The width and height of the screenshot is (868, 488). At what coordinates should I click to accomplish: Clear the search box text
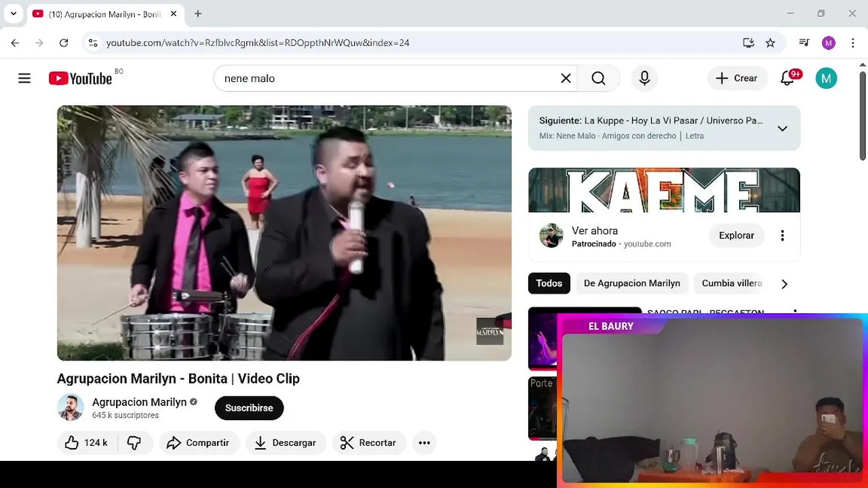click(x=566, y=78)
